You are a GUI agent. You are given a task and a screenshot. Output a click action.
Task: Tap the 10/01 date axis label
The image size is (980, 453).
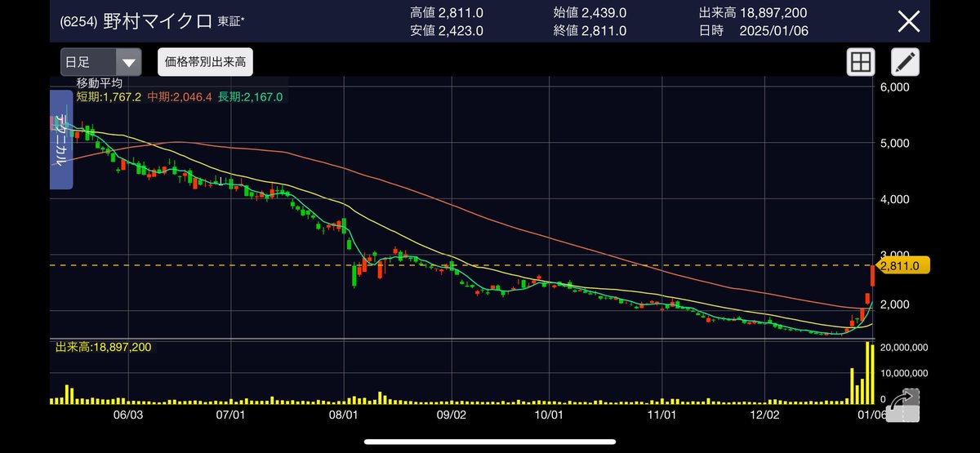548,414
